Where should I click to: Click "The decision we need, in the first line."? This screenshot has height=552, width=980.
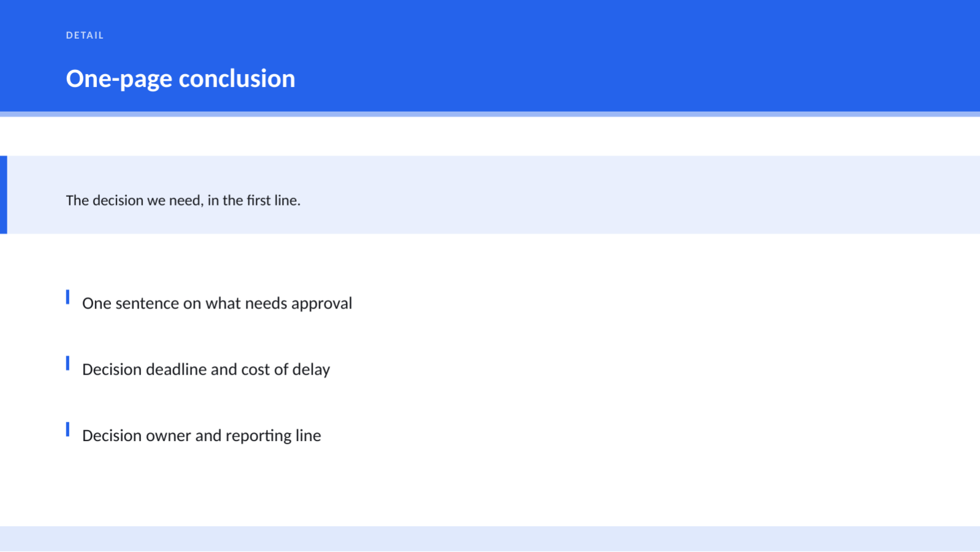click(x=183, y=201)
